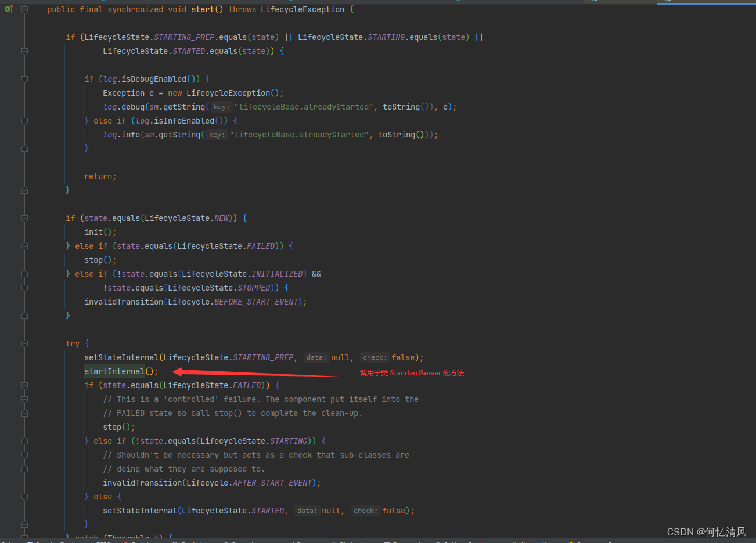Click the key: hint in the log.debug line

point(221,107)
